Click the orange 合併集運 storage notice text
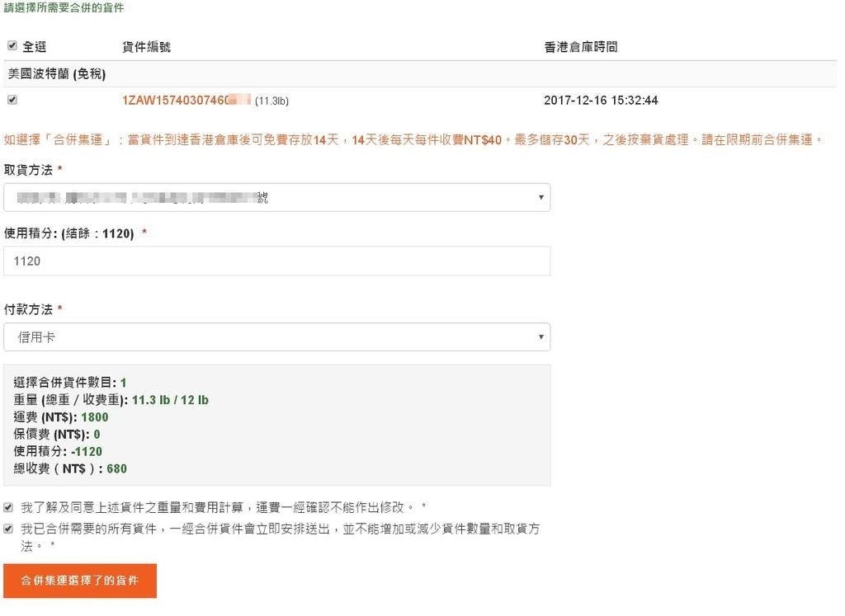The image size is (845, 616). coord(413,139)
